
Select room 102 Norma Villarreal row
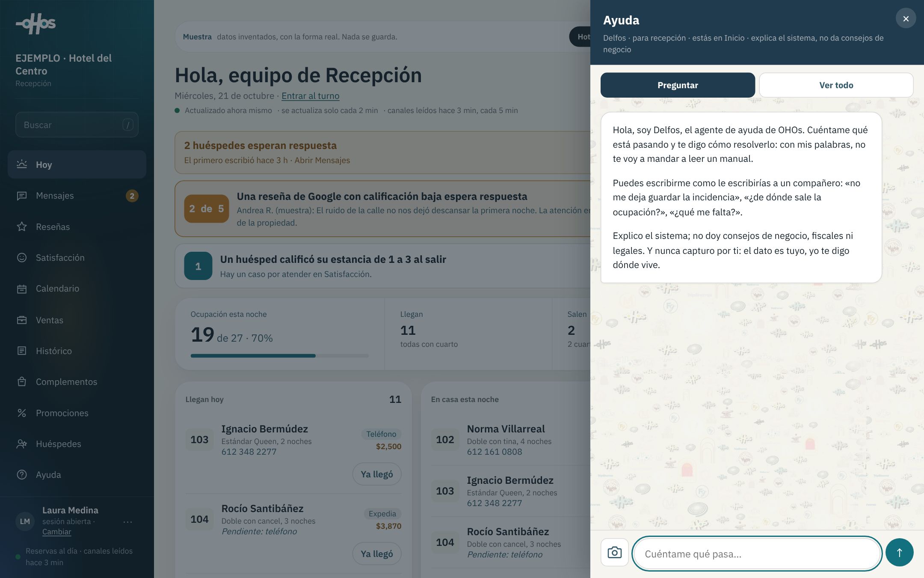pyautogui.click(x=510, y=440)
